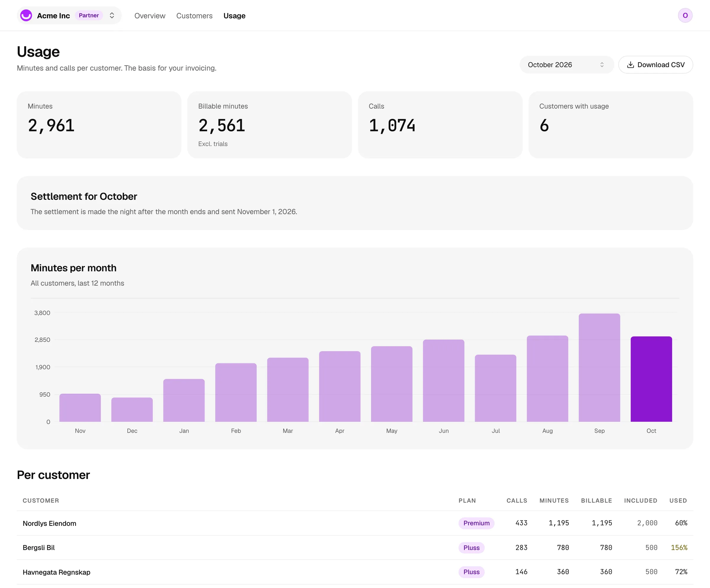The height and width of the screenshot is (588, 710).
Task: Click the PLAN column header
Action: (467, 500)
